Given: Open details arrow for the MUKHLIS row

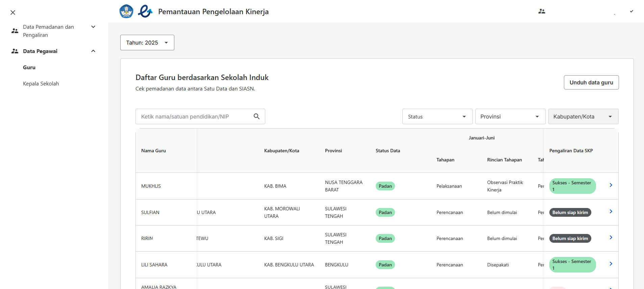Looking at the screenshot, I should point(611,185).
